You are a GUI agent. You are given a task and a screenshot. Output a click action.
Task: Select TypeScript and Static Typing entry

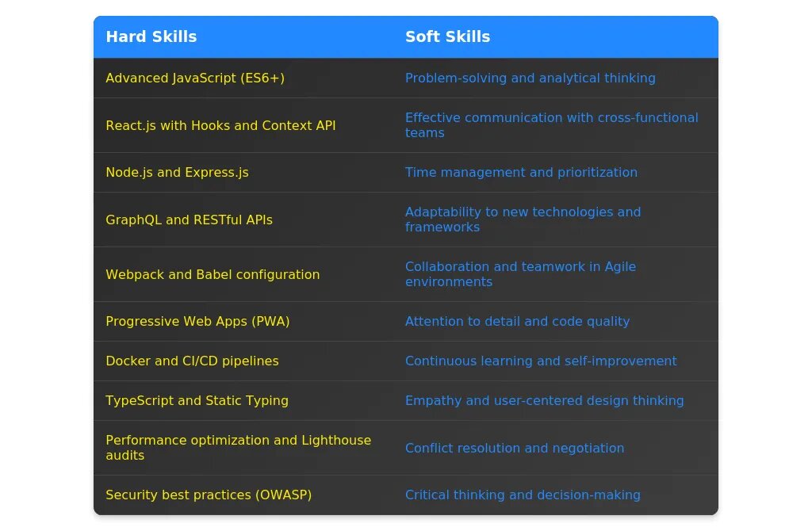click(197, 401)
